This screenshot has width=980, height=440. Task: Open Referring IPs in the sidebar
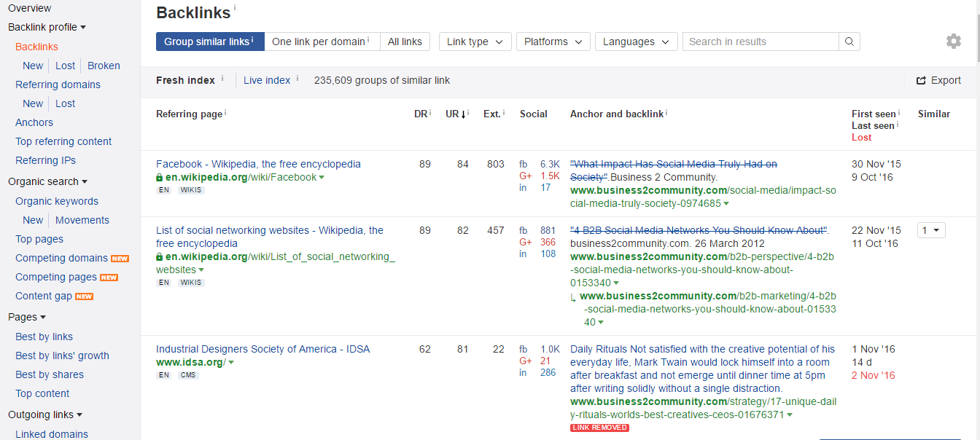click(45, 160)
